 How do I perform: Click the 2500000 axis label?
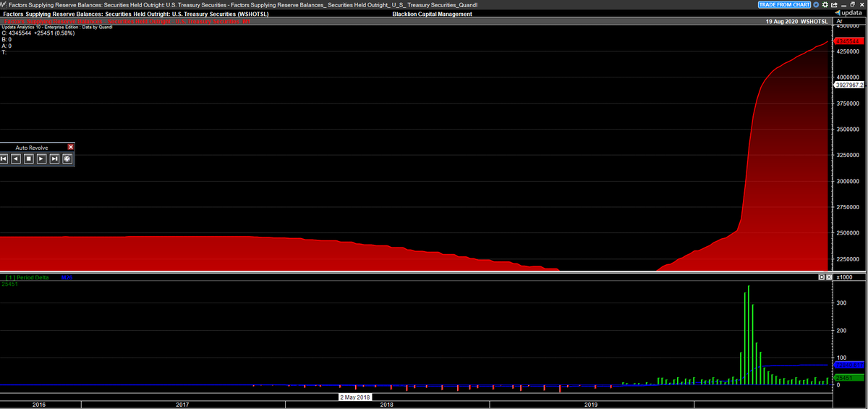[849, 233]
